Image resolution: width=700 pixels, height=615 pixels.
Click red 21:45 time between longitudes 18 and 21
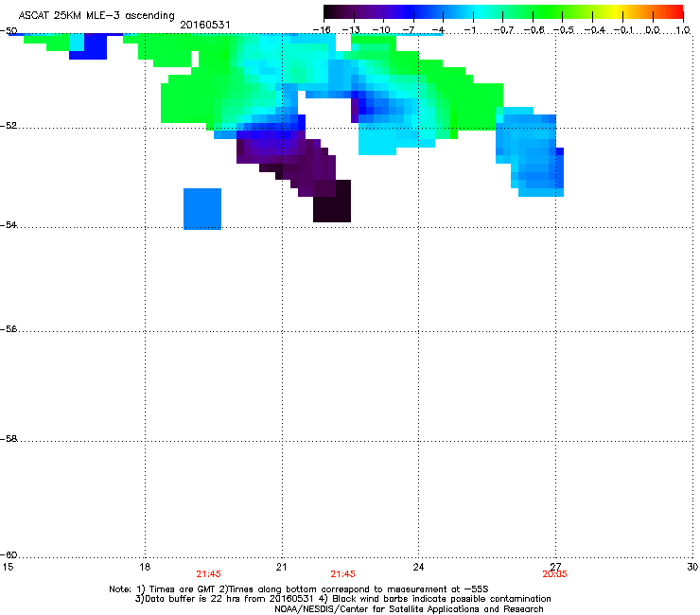[x=208, y=574]
